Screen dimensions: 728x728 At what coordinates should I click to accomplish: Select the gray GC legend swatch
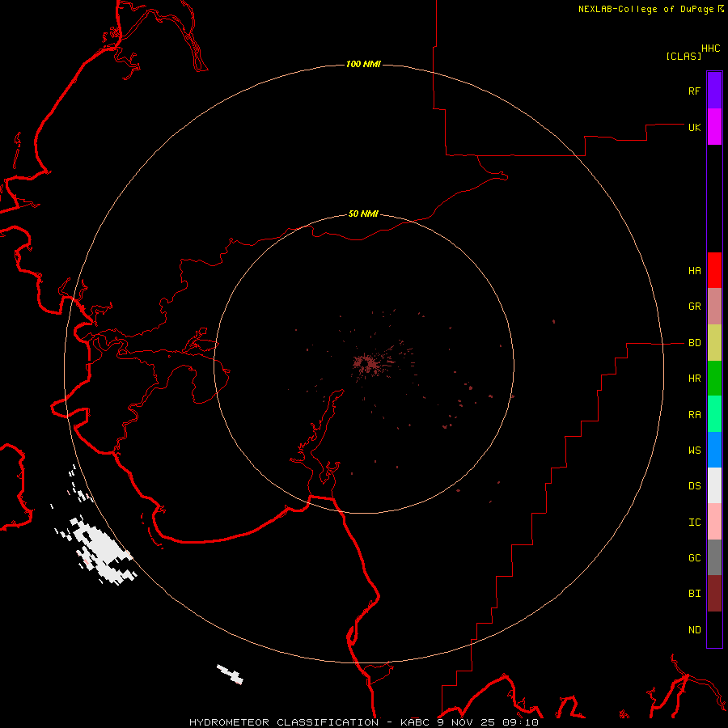(714, 557)
